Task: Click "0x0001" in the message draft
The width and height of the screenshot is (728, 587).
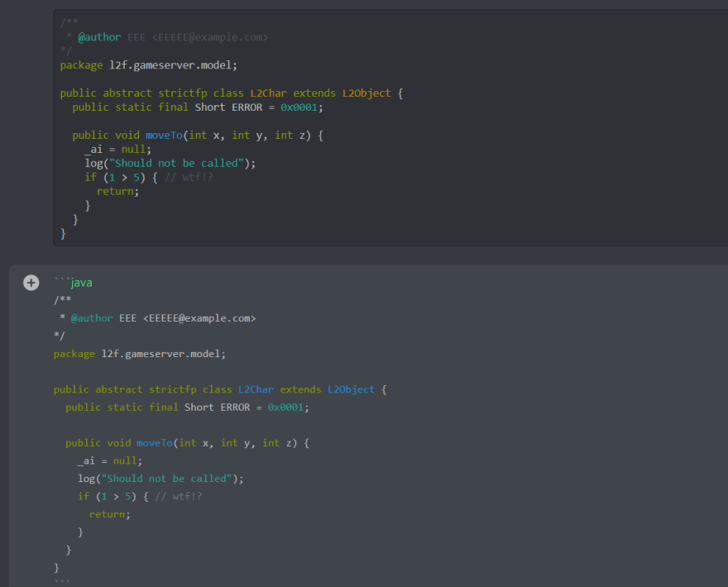Action: click(x=285, y=408)
